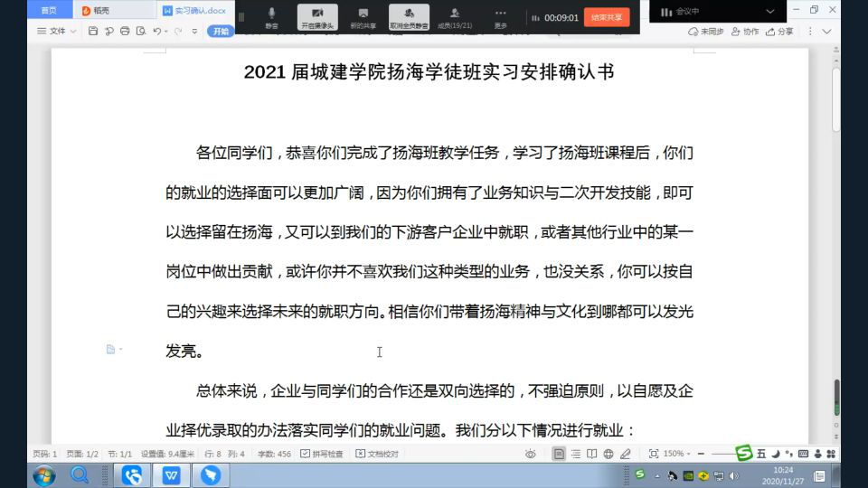Click full screen icon in status bar
This screenshot has height=488, width=868.
[654, 454]
